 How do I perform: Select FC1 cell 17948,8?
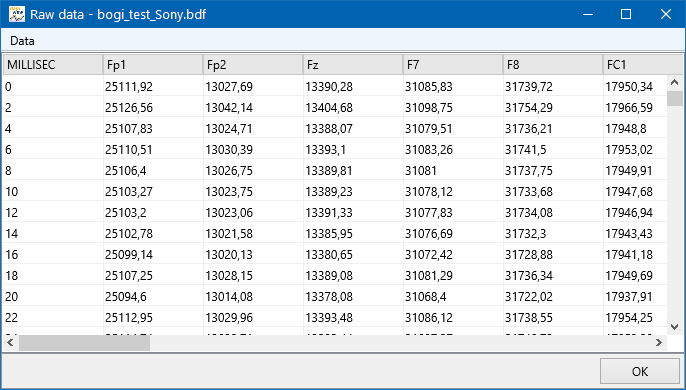tap(635, 129)
